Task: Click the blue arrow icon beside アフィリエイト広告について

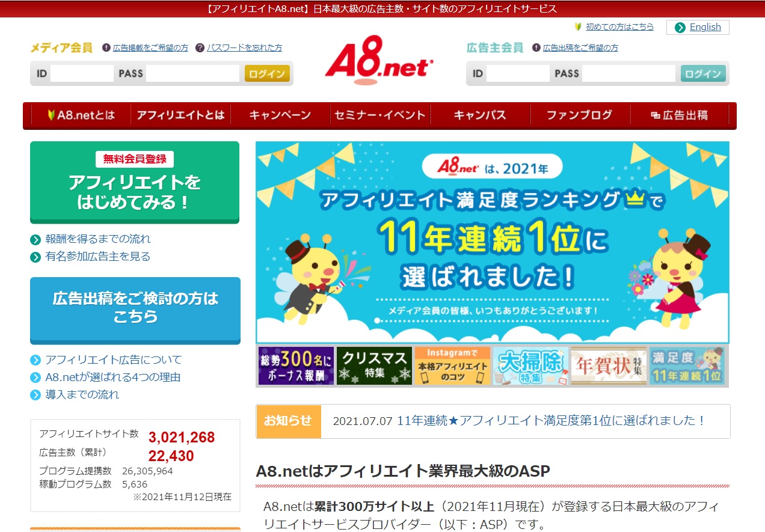Action: pos(35,360)
